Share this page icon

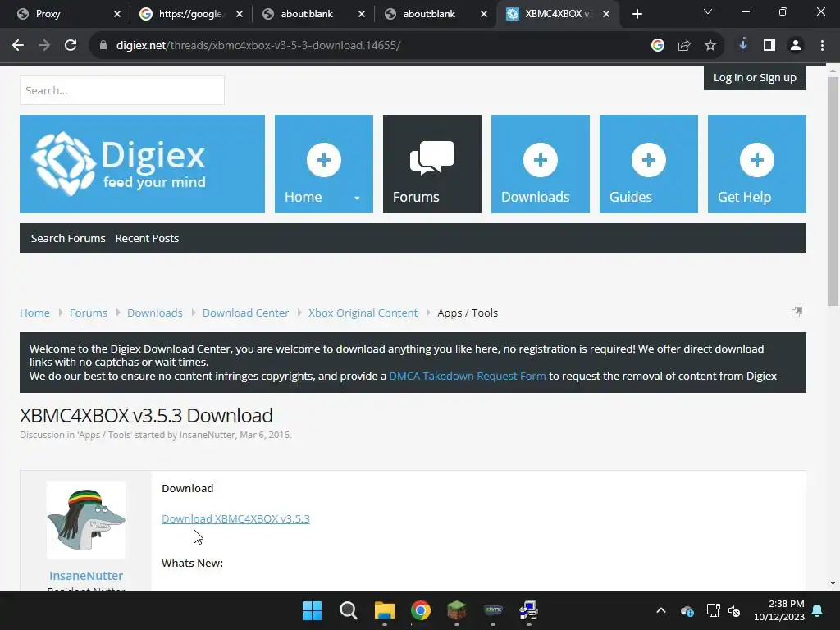coord(684,46)
